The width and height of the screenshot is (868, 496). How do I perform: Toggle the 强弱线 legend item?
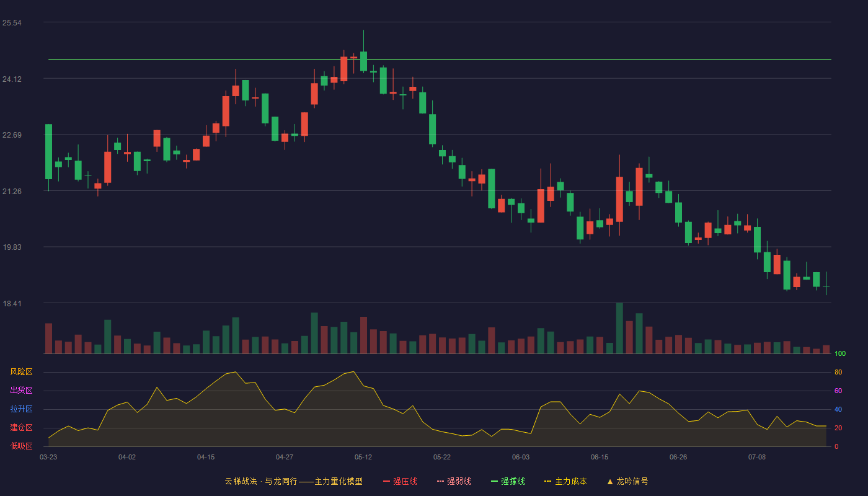click(454, 481)
